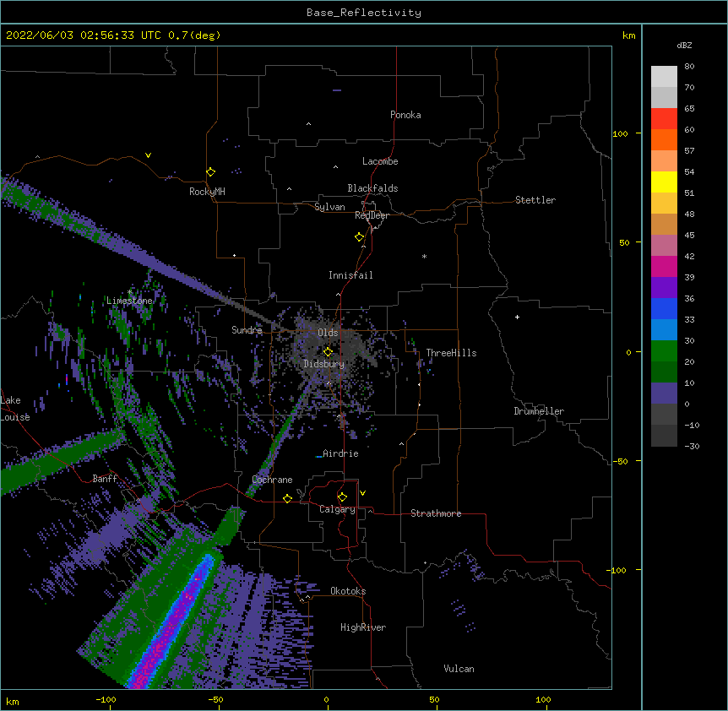Image resolution: width=728 pixels, height=711 pixels.
Task: Click the Limestone label
Action: click(129, 301)
